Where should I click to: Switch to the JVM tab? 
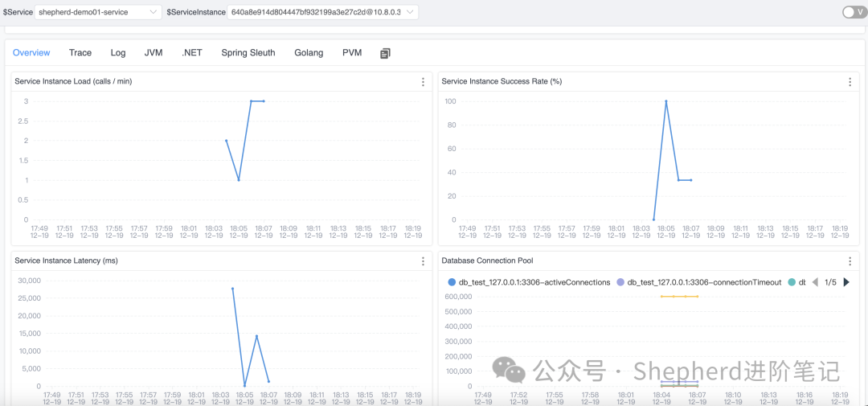click(154, 53)
